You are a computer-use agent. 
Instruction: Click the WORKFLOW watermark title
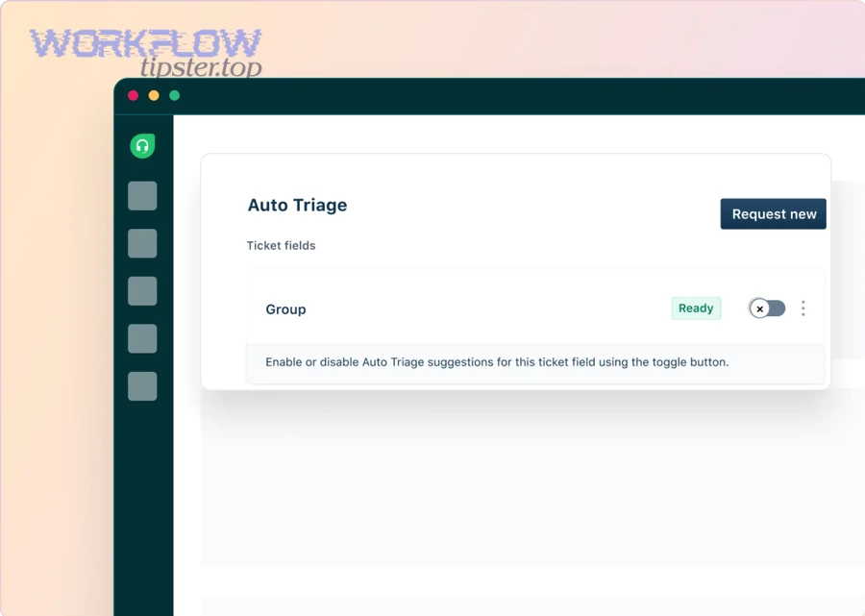click(x=144, y=42)
